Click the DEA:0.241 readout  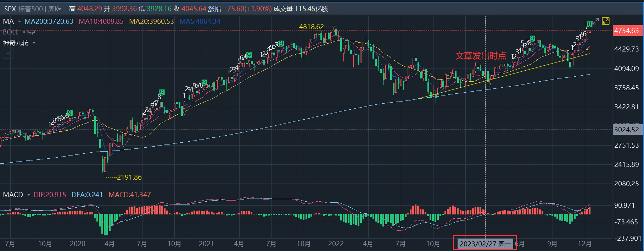(x=87, y=195)
